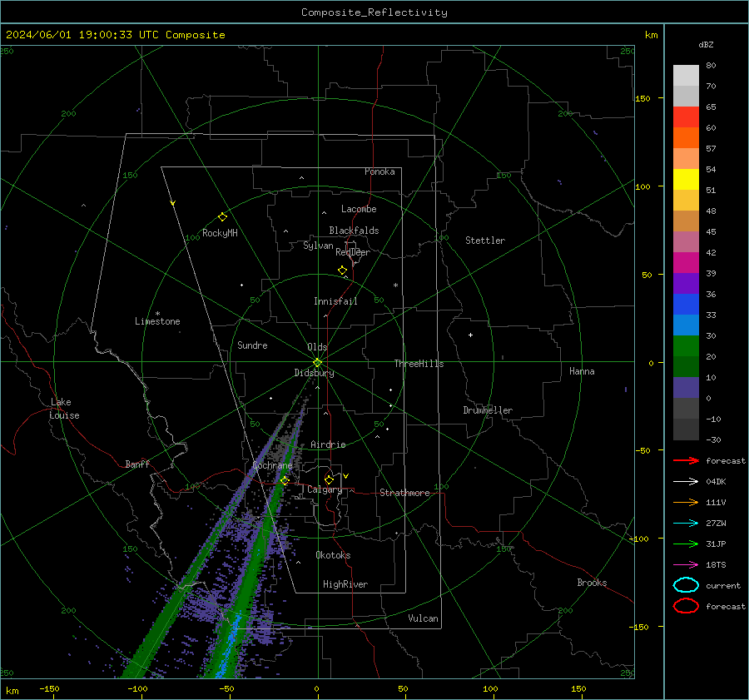Click the 27ZW legend label
This screenshot has height=700, width=749.
click(x=716, y=524)
